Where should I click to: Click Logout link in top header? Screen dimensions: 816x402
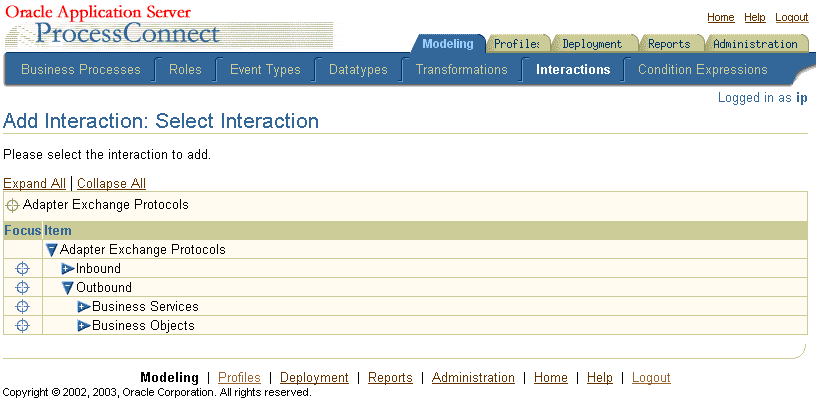click(792, 17)
